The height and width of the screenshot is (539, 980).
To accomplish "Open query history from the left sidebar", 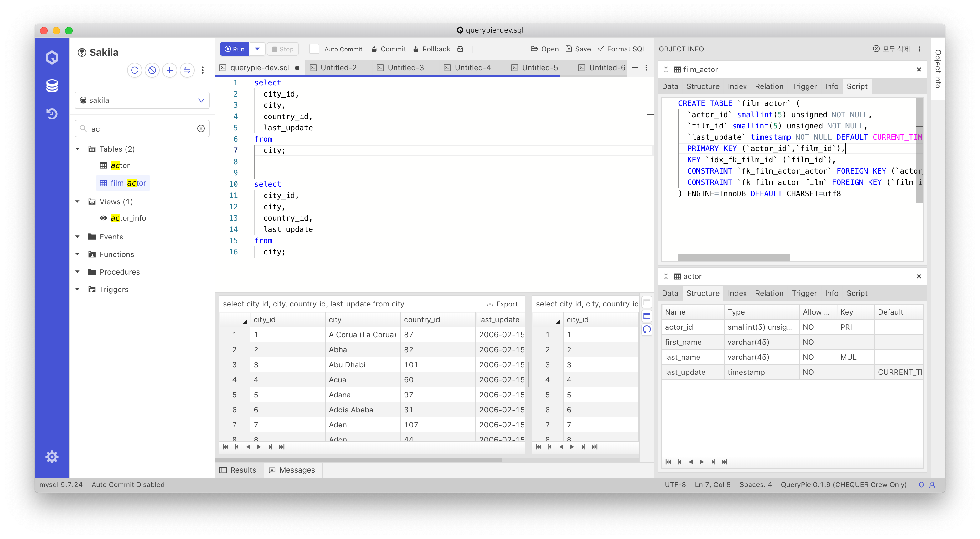I will pyautogui.click(x=52, y=113).
